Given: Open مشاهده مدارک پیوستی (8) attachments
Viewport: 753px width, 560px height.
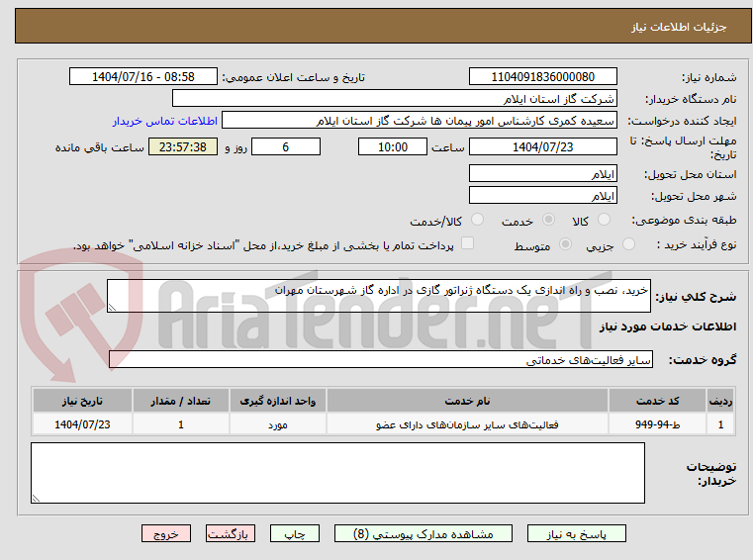Looking at the screenshot, I should click(424, 533).
